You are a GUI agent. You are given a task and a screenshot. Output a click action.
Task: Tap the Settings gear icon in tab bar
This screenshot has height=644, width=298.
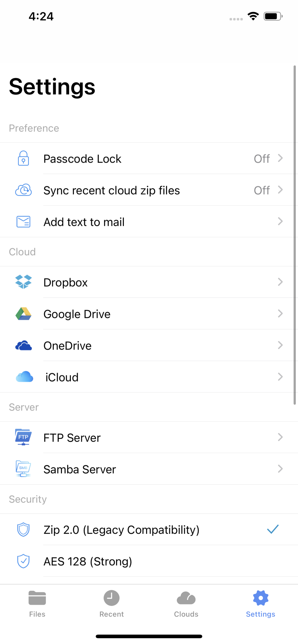point(261,598)
